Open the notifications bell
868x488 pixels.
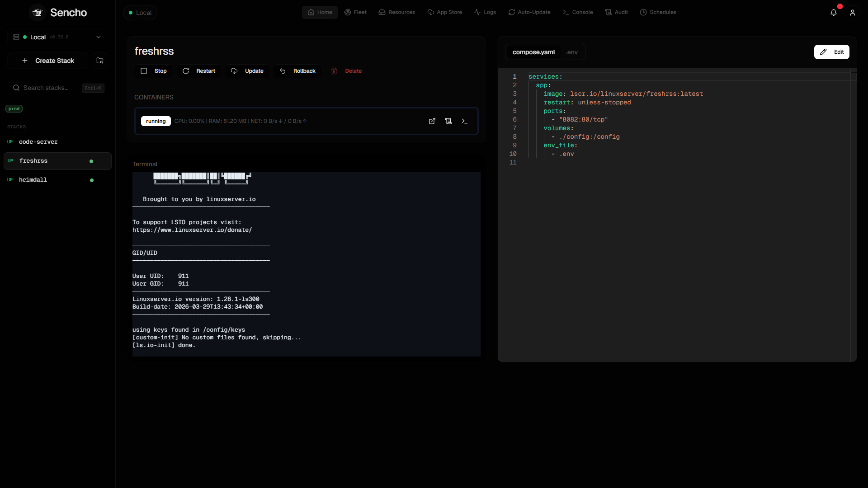[x=834, y=13]
